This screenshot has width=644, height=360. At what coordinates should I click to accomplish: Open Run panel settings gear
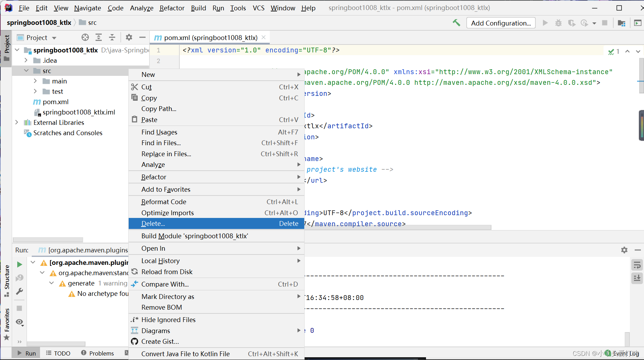point(624,250)
